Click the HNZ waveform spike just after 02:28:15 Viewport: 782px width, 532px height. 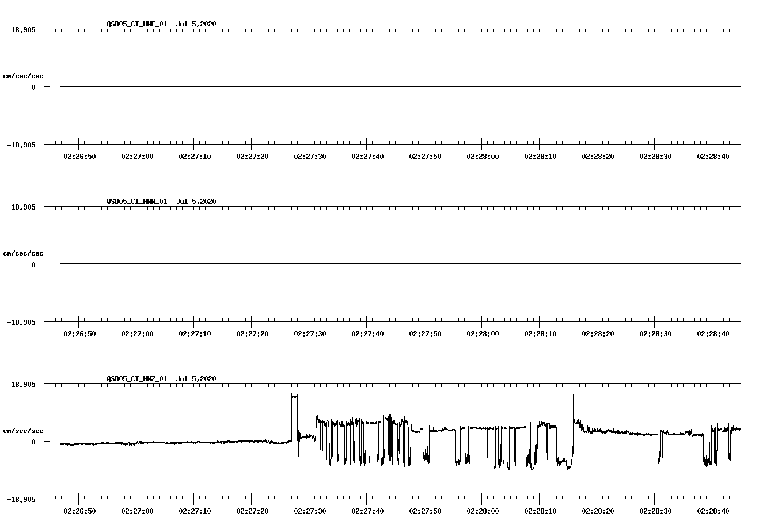click(574, 409)
